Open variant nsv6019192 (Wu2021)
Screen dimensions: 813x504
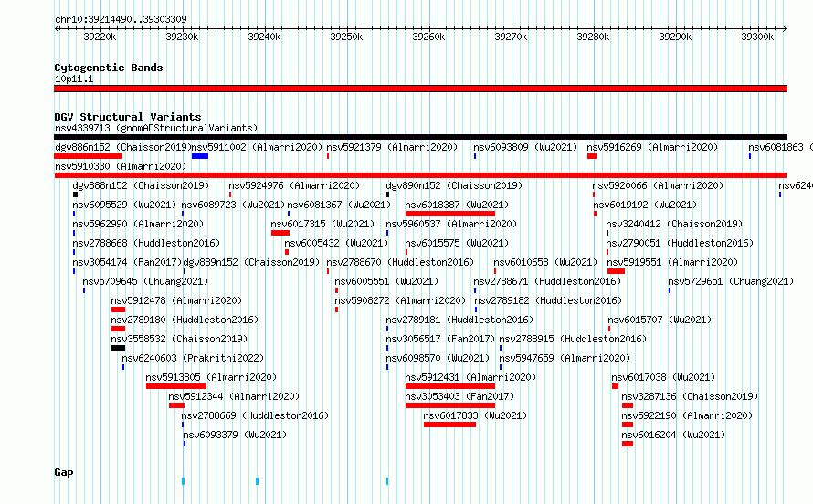[x=645, y=205]
